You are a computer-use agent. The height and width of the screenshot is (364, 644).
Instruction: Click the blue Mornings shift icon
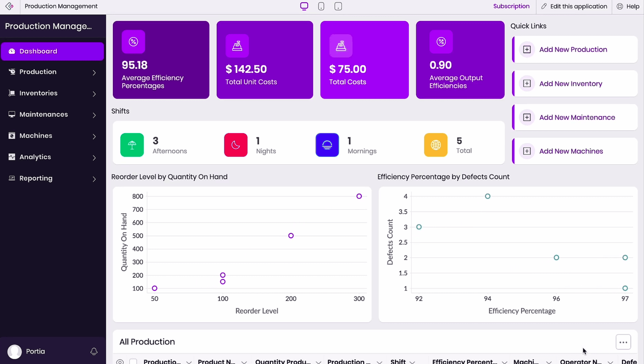(x=327, y=145)
